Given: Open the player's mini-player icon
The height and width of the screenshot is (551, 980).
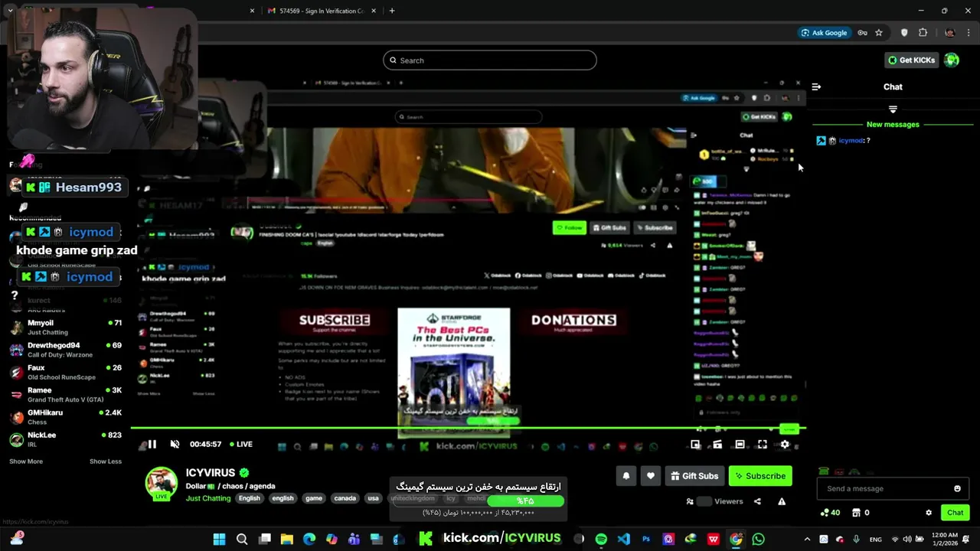Looking at the screenshot, I should (x=695, y=444).
